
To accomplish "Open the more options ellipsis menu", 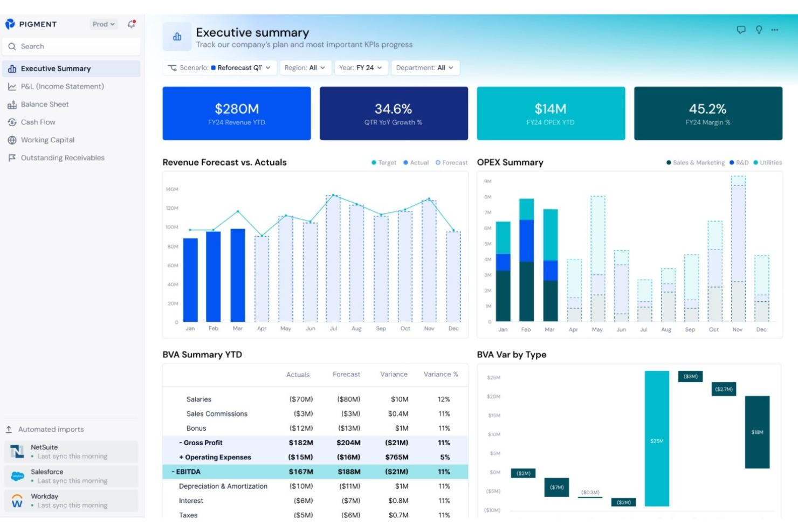I will tap(775, 30).
